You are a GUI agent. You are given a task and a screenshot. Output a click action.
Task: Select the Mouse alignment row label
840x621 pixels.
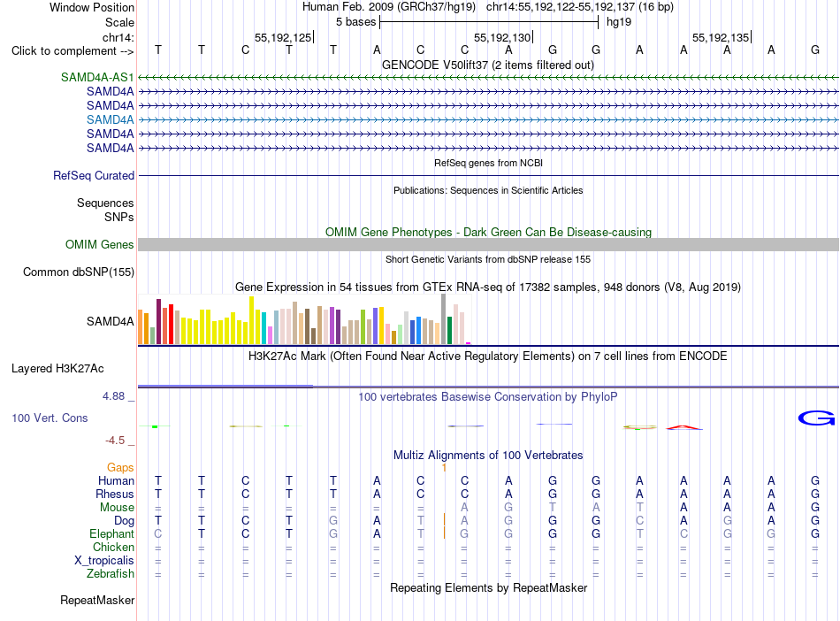coord(117,507)
